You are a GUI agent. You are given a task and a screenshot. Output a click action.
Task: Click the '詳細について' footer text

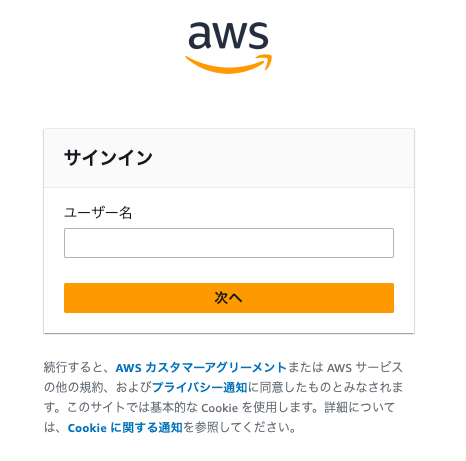[x=360, y=407]
